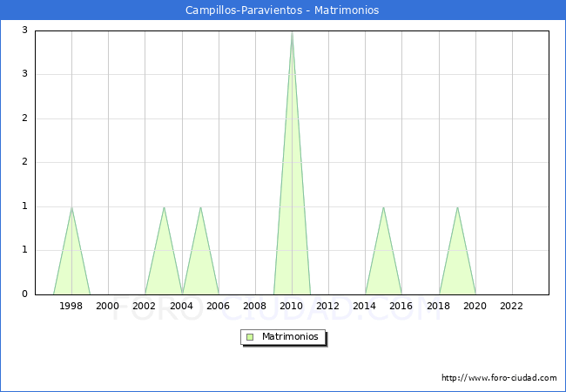Image resolution: width=566 pixels, height=392 pixels.
Task: Select the 2005 data peak
Action: (x=200, y=208)
